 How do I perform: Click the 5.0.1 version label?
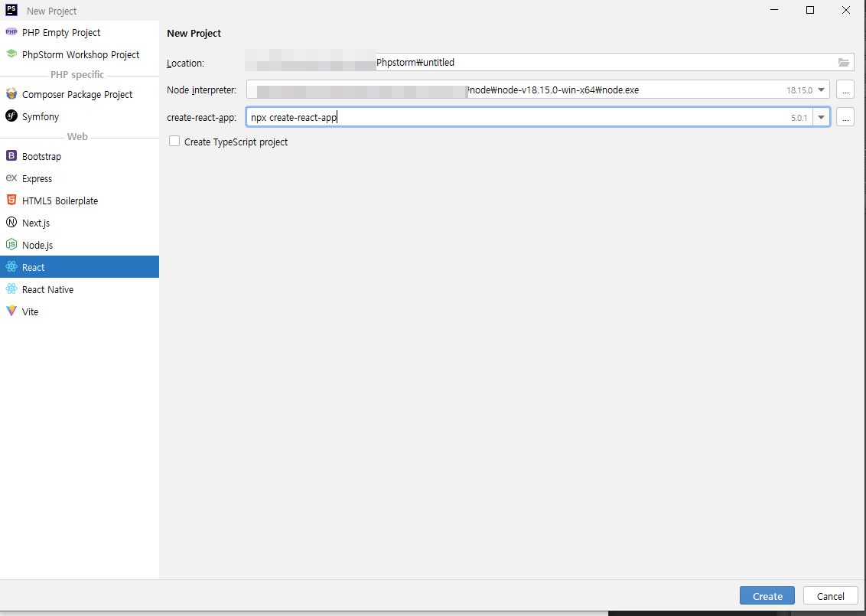click(799, 118)
